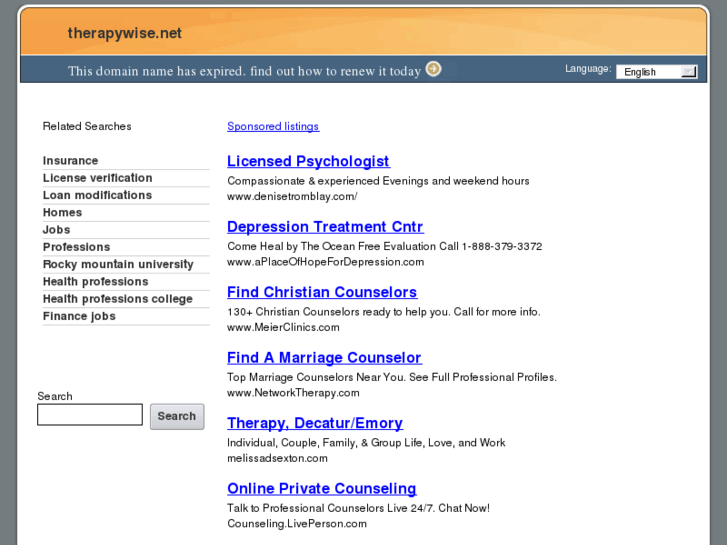Select the Professions related search
This screenshot has width=727, height=545.
pyautogui.click(x=77, y=247)
